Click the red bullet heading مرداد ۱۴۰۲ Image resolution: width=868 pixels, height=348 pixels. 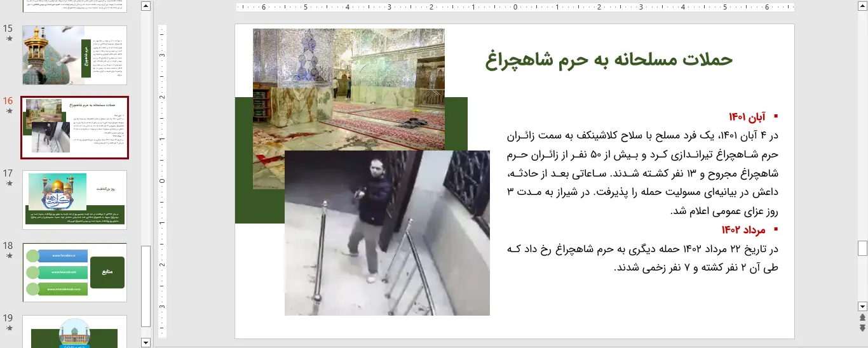tap(743, 229)
